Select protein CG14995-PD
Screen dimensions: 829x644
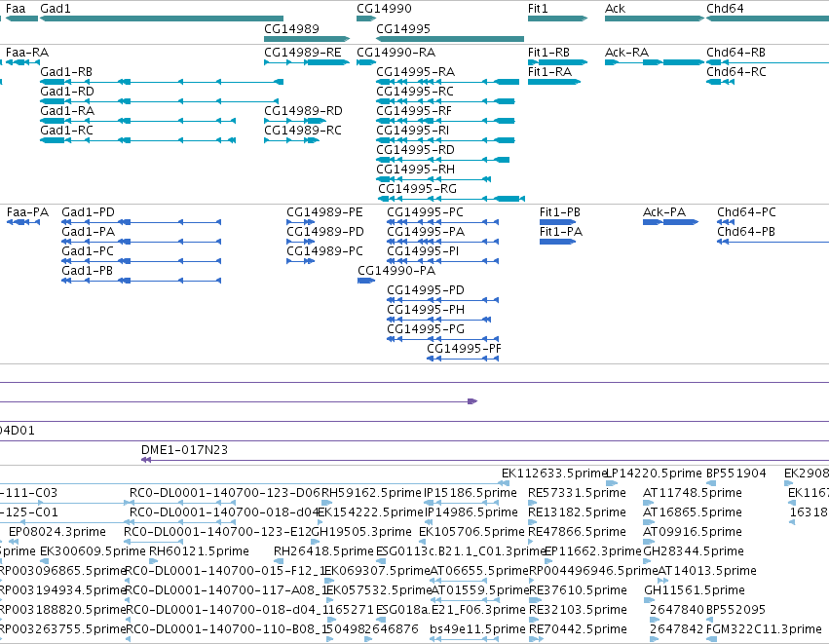pyautogui.click(x=443, y=300)
